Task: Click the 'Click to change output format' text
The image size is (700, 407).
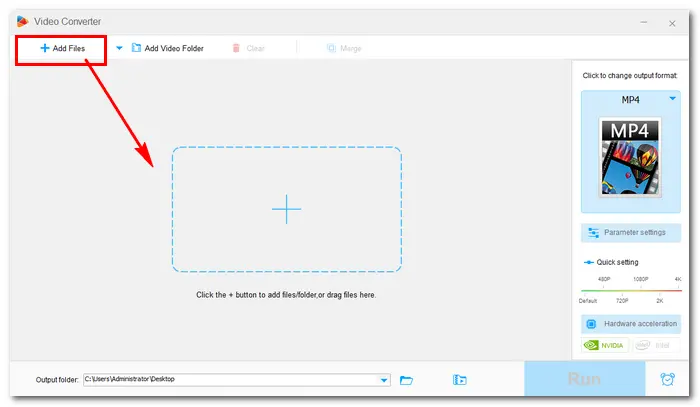Action: (x=630, y=75)
